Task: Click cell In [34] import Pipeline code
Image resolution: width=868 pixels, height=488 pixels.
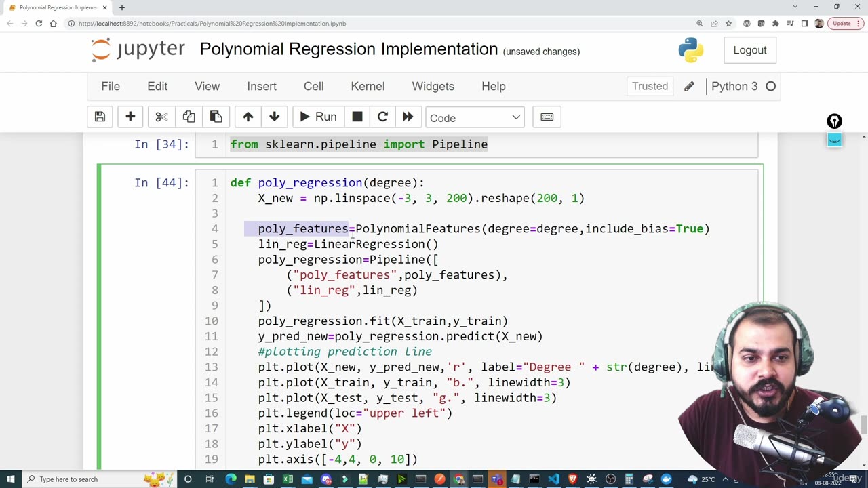Action: (359, 144)
